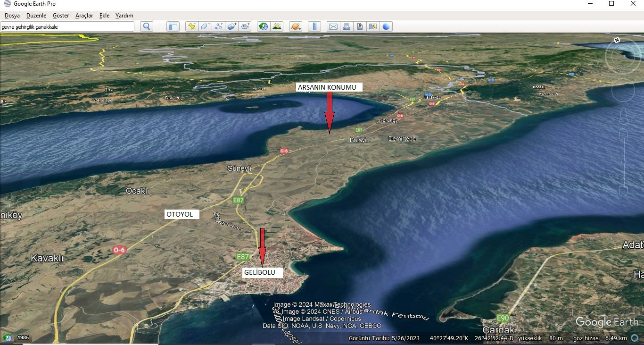Toggle historical imagery clock

(x=264, y=27)
